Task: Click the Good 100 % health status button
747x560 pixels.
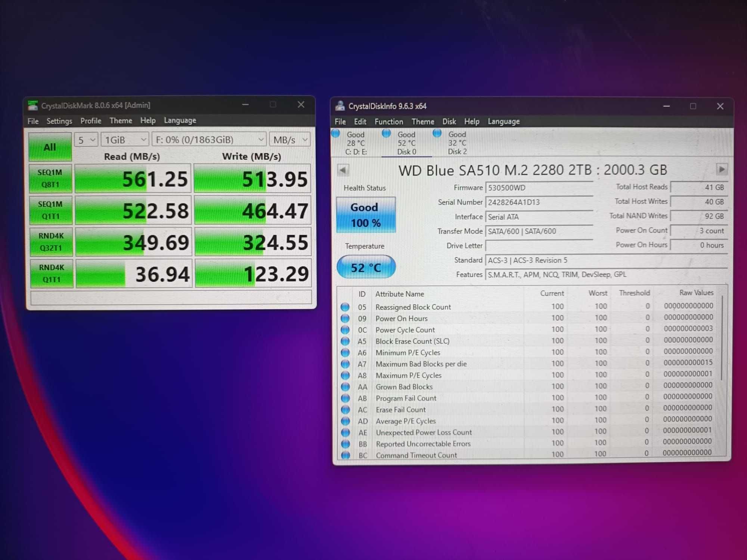Action: (366, 215)
